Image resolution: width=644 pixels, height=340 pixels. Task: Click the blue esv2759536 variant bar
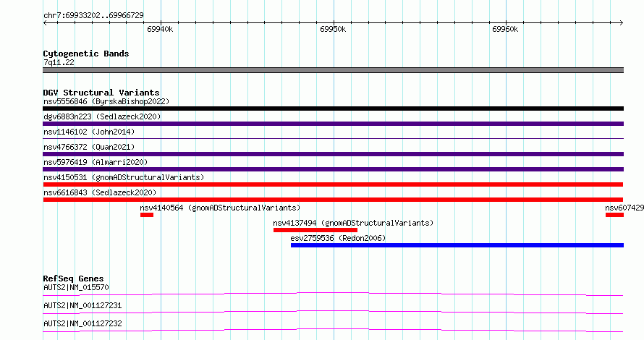point(457,245)
